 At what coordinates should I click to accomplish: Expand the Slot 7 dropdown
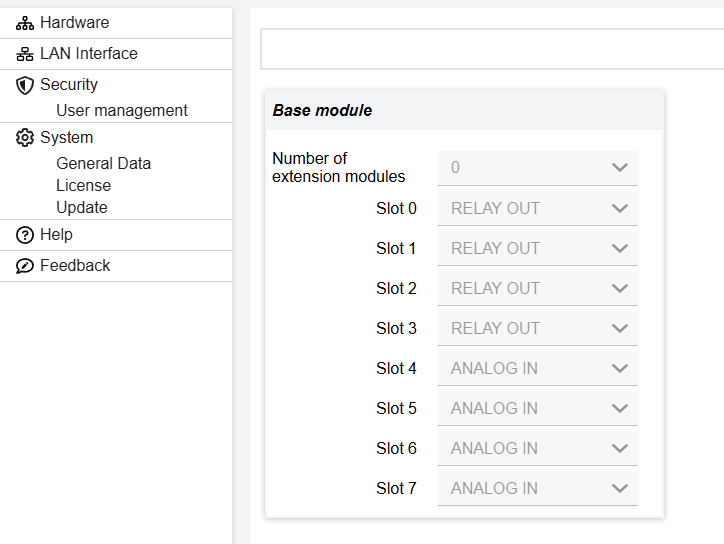click(537, 488)
